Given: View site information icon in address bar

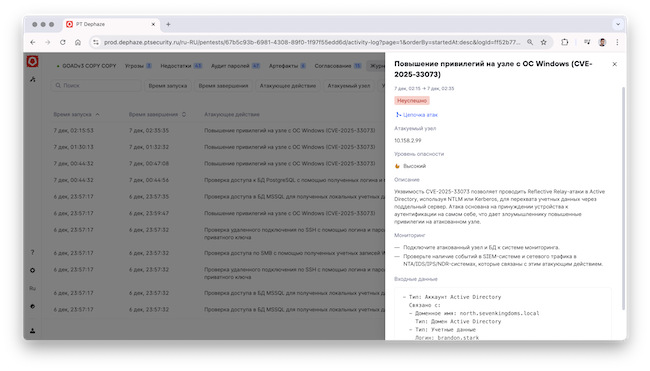Looking at the screenshot, I should pyautogui.click(x=96, y=42).
